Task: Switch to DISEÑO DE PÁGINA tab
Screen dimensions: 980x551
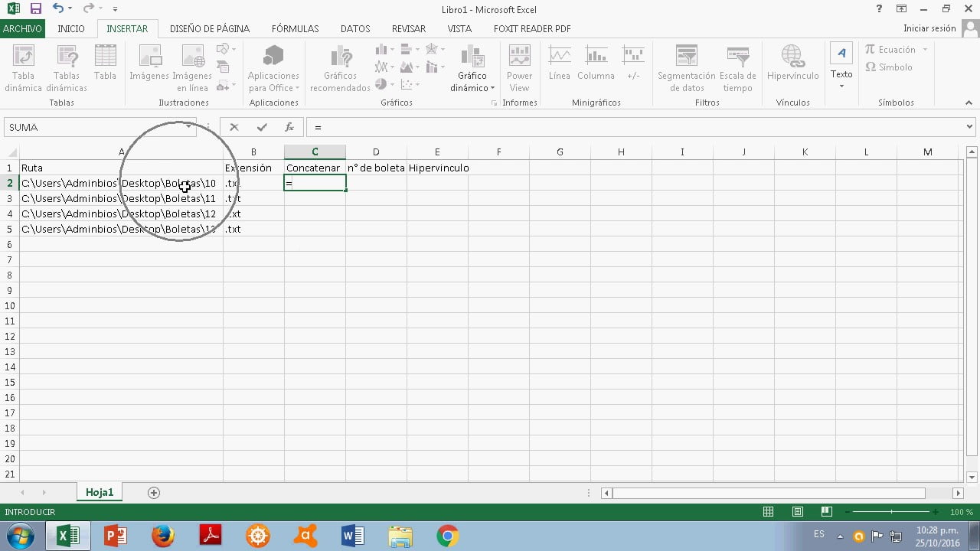Action: coord(210,29)
